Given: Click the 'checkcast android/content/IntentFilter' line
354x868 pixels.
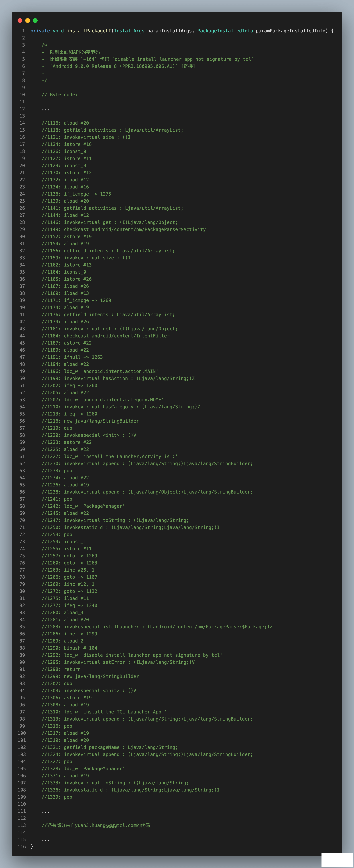Looking at the screenshot, I should pos(106,336).
